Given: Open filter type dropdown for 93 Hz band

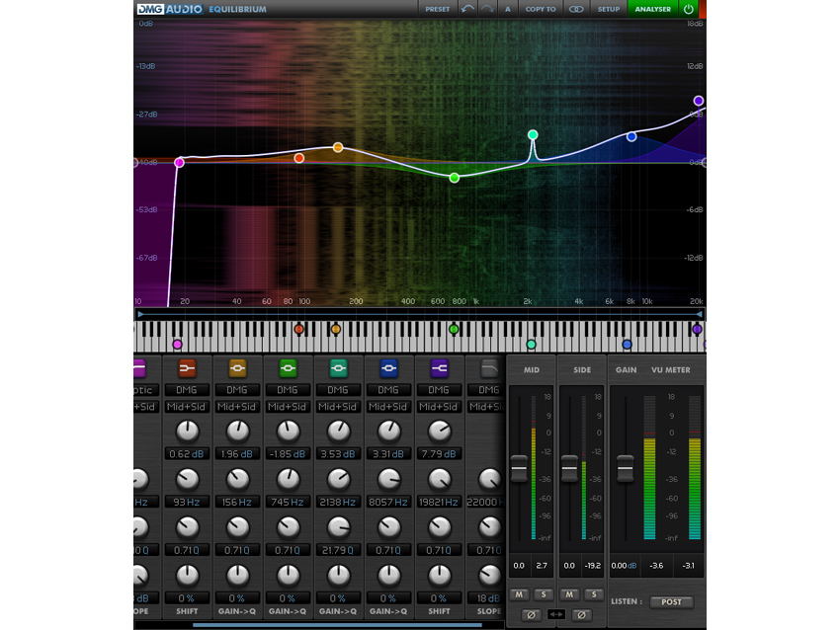Looking at the screenshot, I should coord(187,390).
